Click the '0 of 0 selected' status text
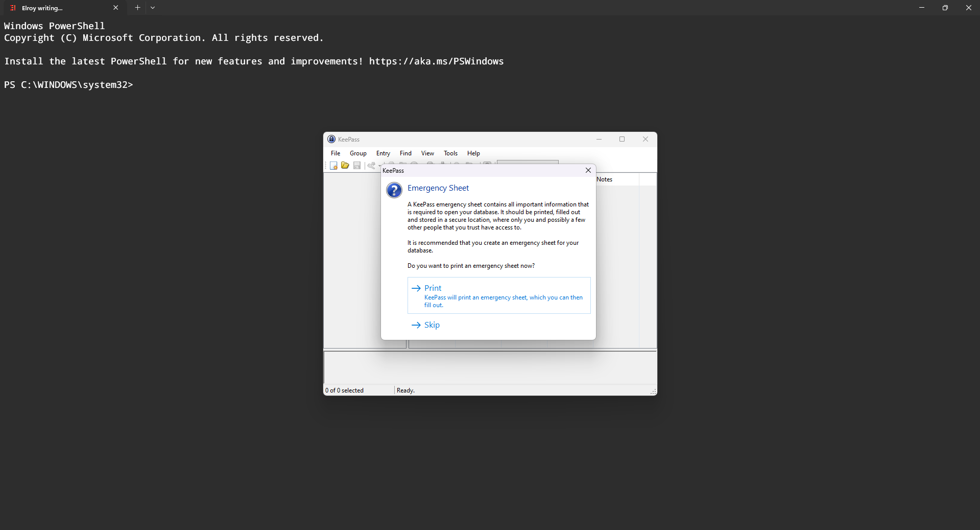The height and width of the screenshot is (530, 980). point(344,390)
